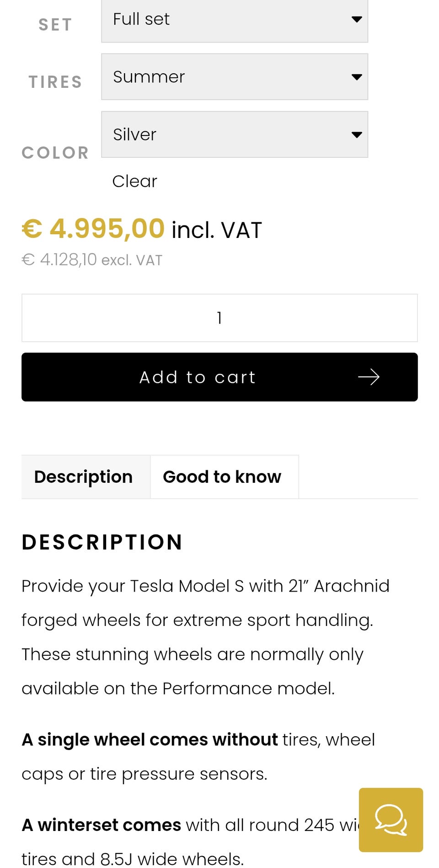439x868 pixels.
Task: Switch to the Good to know tab
Action: pos(222,477)
